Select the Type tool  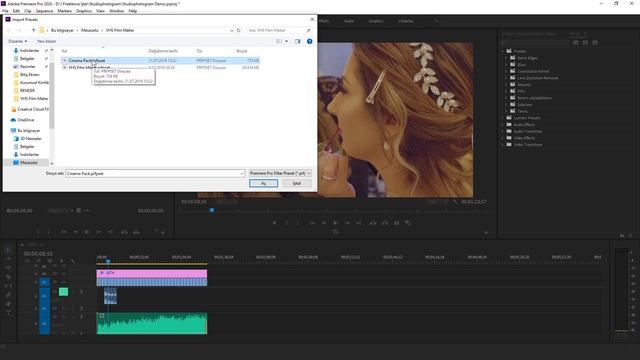tap(8, 313)
